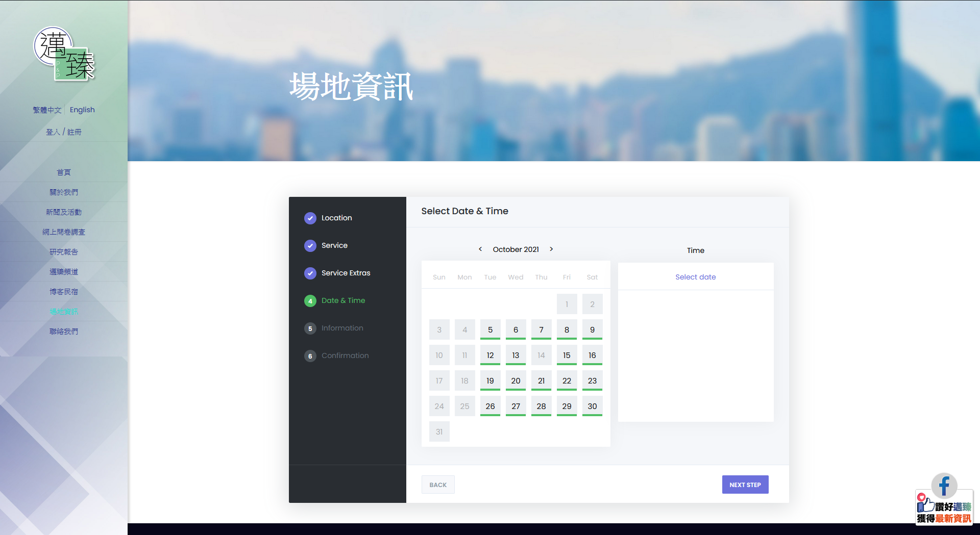Go to next month after October 2021
The width and height of the screenshot is (980, 535).
tap(551, 249)
